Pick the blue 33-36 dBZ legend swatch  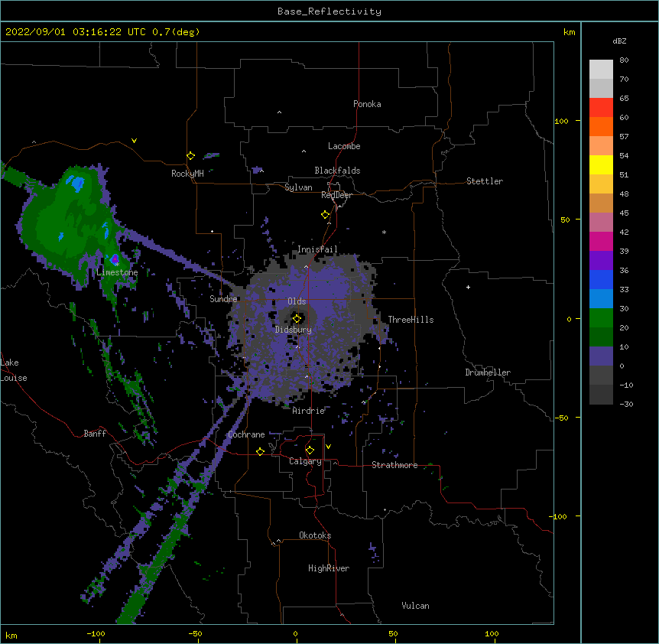pyautogui.click(x=601, y=279)
